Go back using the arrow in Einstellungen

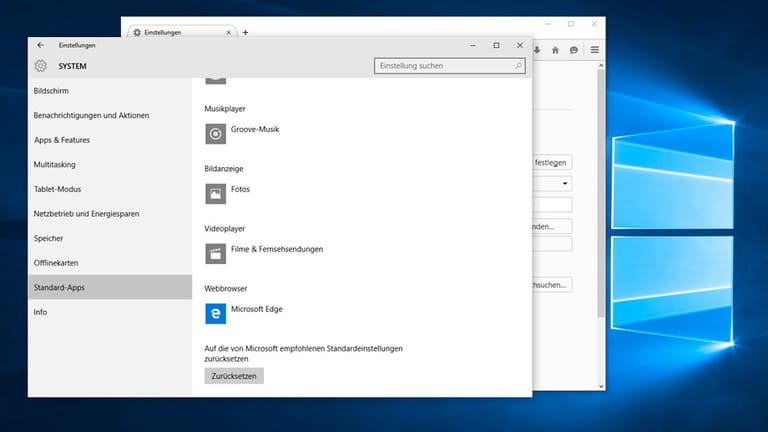pyautogui.click(x=40, y=45)
